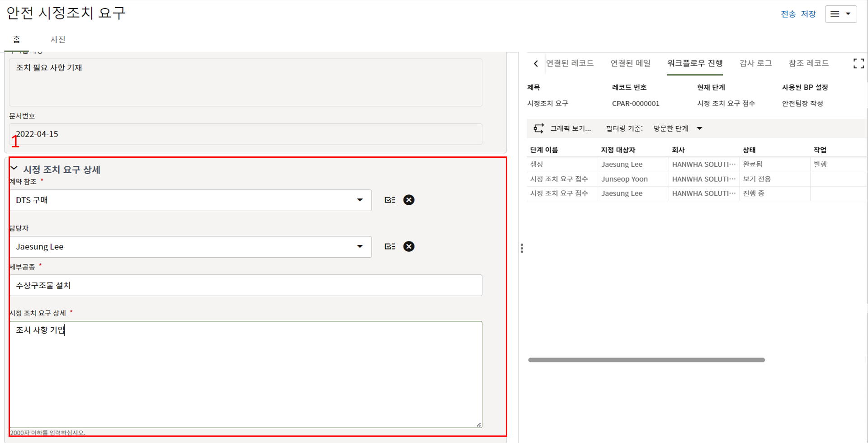Click the picker icon beside 담당자 field
The width and height of the screenshot is (868, 443).
[390, 246]
